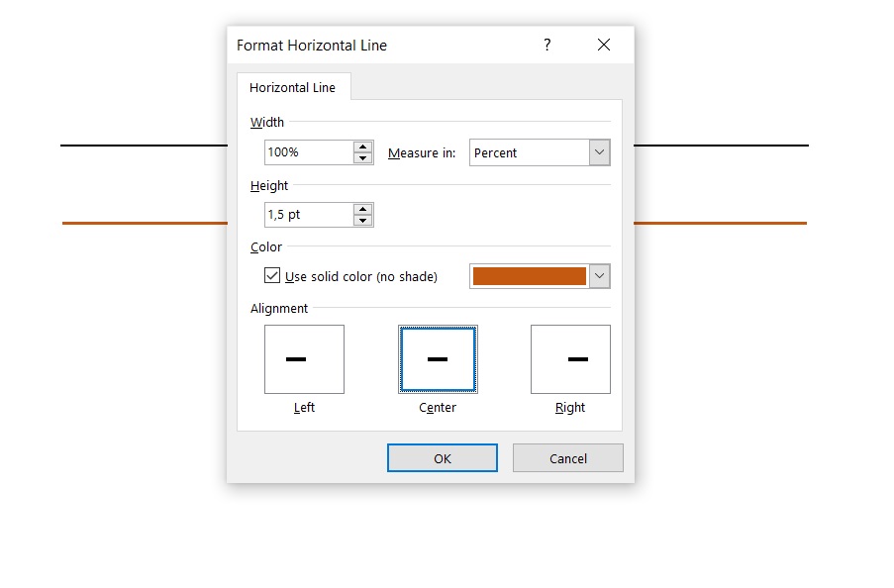
Task: Select the Center alignment icon
Action: point(437,359)
